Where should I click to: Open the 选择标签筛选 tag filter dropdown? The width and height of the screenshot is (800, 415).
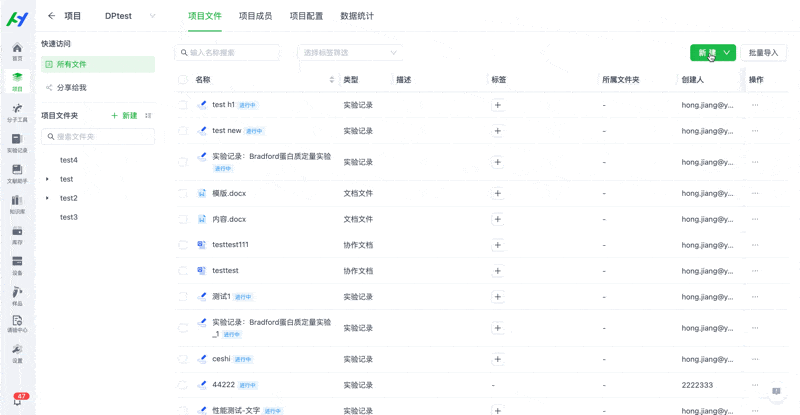pos(349,53)
